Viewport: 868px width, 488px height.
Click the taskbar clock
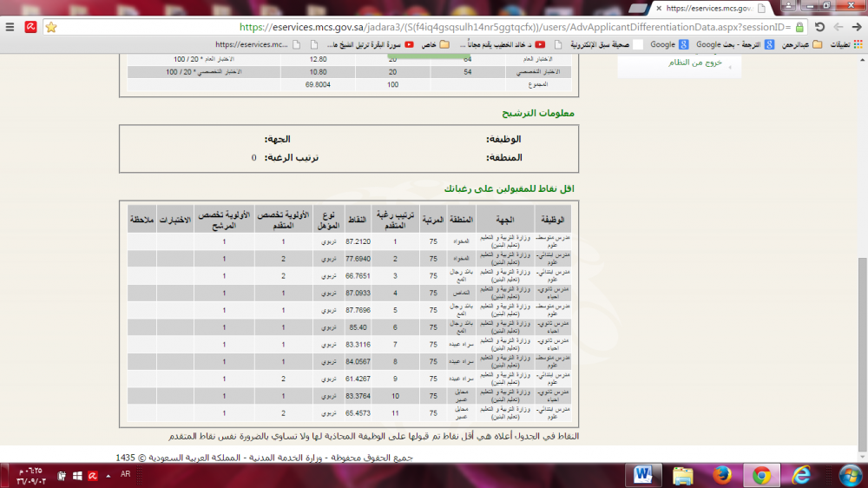pos(30,476)
